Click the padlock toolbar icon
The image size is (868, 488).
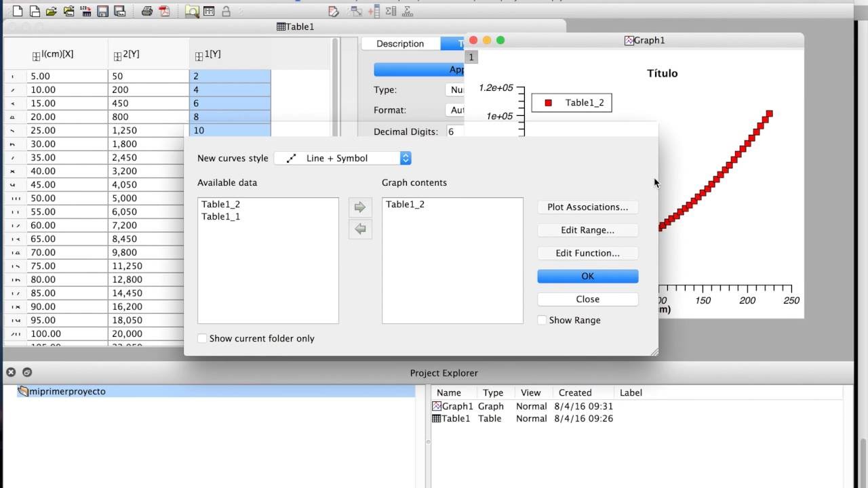coord(226,11)
